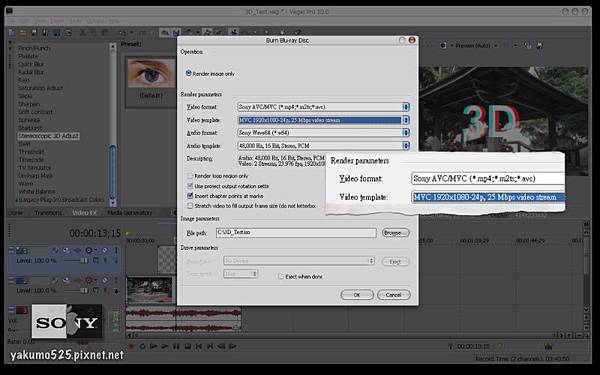Click the File path input field
Image resolution: width=600 pixels, height=375 pixels.
[x=296, y=233]
